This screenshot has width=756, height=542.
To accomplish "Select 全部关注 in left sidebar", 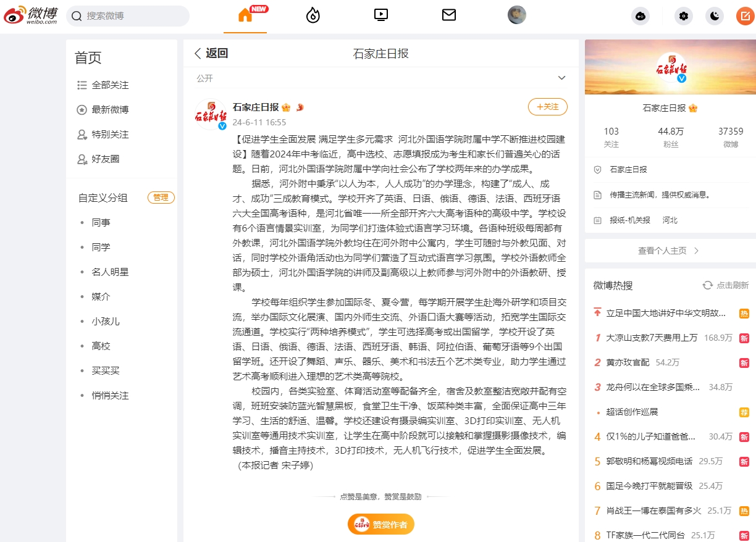I will [110, 85].
